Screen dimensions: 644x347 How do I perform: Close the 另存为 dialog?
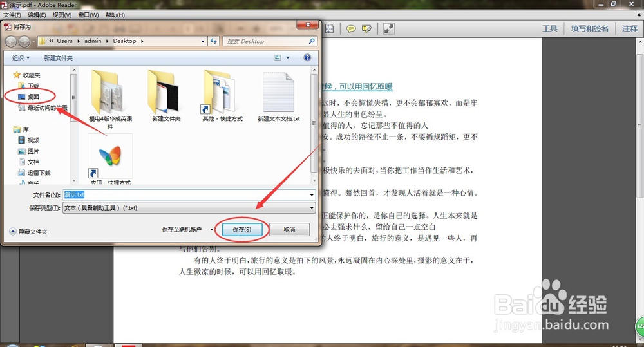tap(308, 24)
